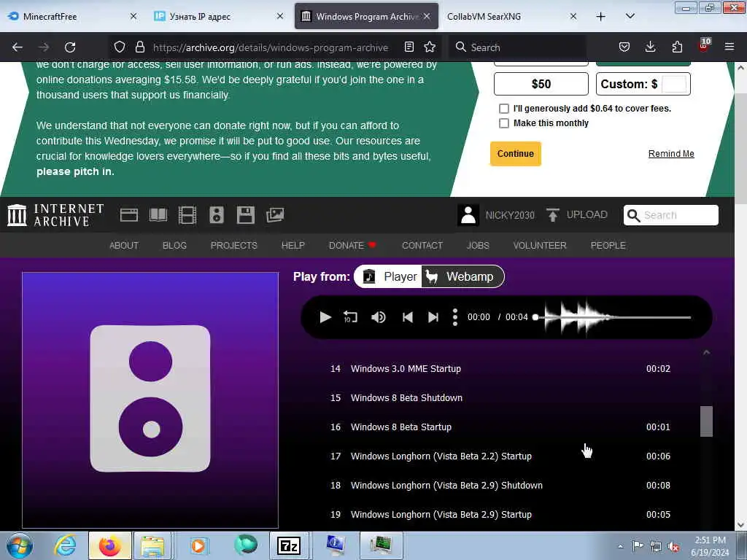Image resolution: width=747 pixels, height=560 pixels.
Task: Select the $50 donation amount
Action: pyautogui.click(x=541, y=84)
